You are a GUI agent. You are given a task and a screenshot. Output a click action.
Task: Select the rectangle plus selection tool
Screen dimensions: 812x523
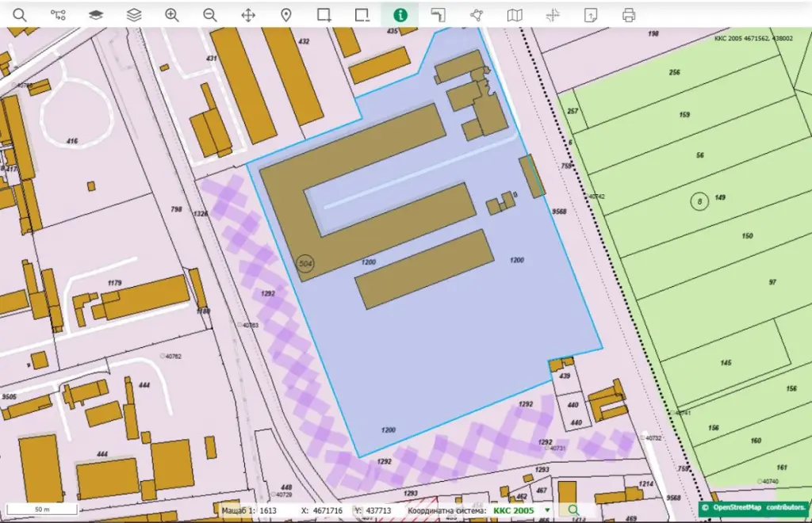(x=324, y=14)
